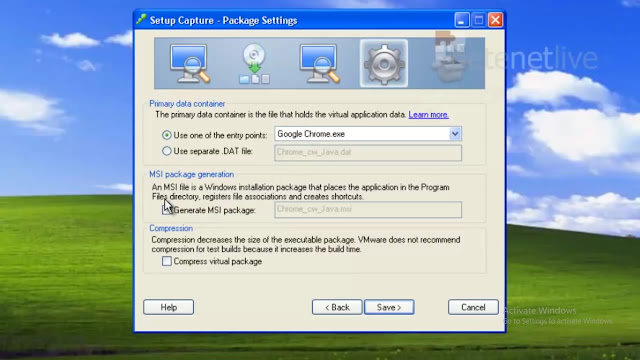Open the Learn more link

[429, 115]
